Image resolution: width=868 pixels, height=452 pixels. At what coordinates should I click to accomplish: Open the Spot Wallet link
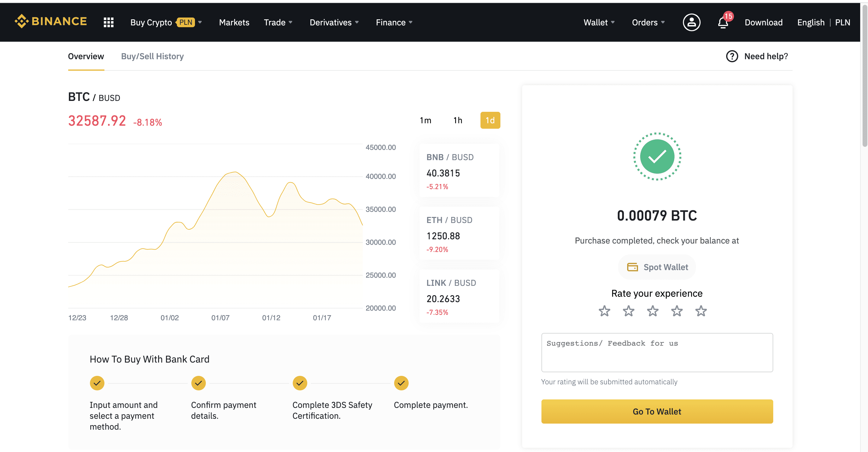click(657, 267)
